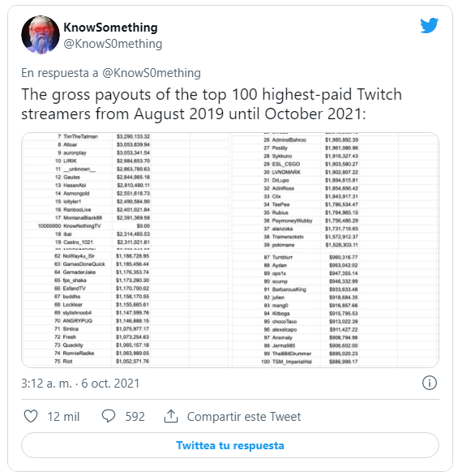Follow the replied-to @KnowS0mething mention
Image resolution: width=458 pixels, height=476 pixels.
click(152, 73)
